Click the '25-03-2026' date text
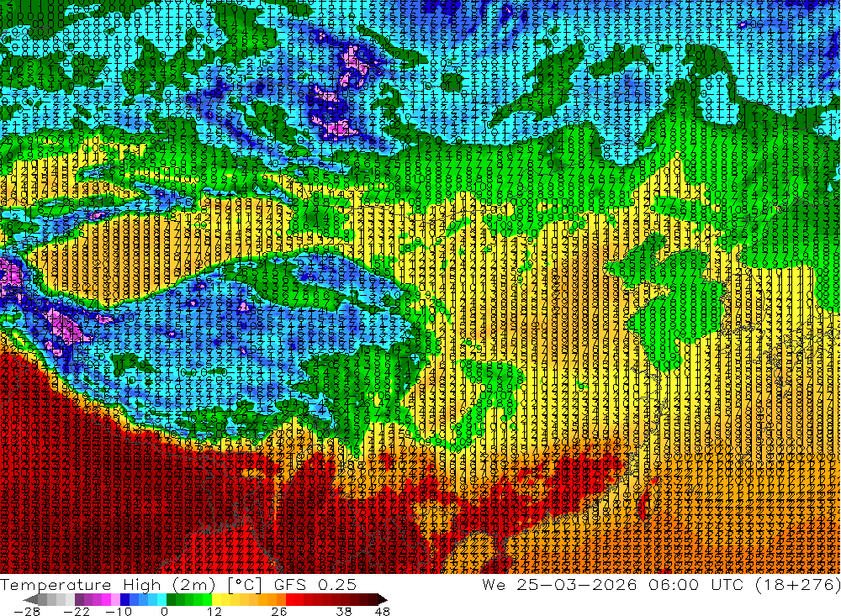841x616 pixels. coord(577,584)
